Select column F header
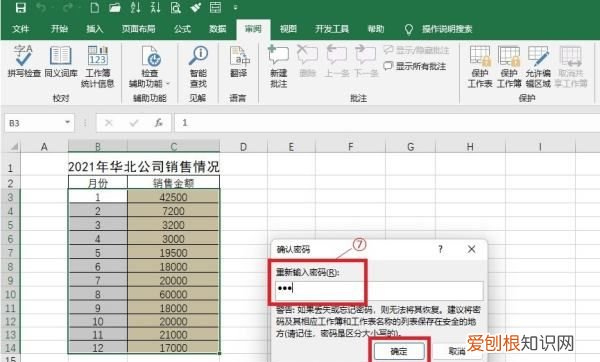 [x=350, y=147]
